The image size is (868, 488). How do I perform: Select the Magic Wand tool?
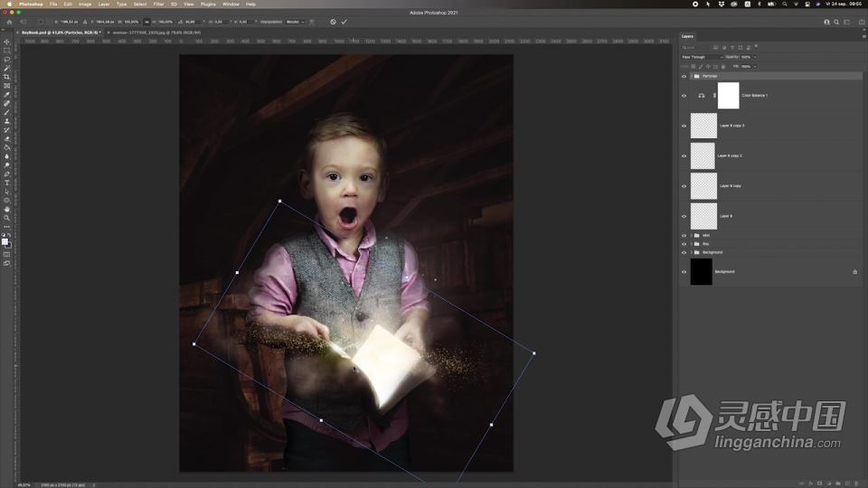6,69
